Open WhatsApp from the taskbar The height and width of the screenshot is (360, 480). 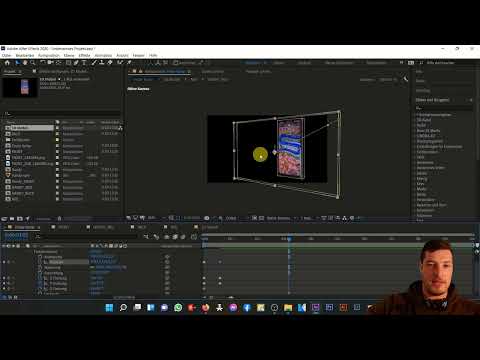click(178, 307)
